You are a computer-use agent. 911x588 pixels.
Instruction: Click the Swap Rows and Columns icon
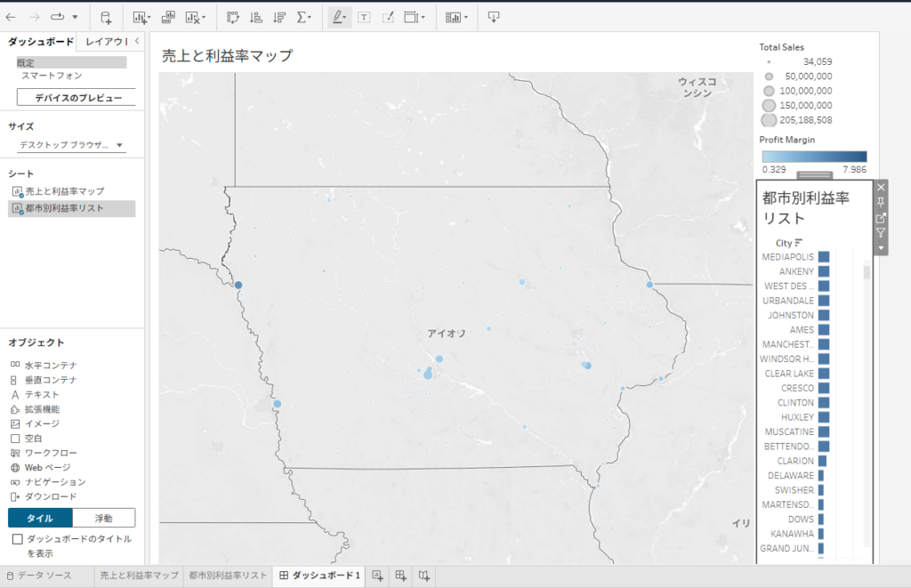233,17
